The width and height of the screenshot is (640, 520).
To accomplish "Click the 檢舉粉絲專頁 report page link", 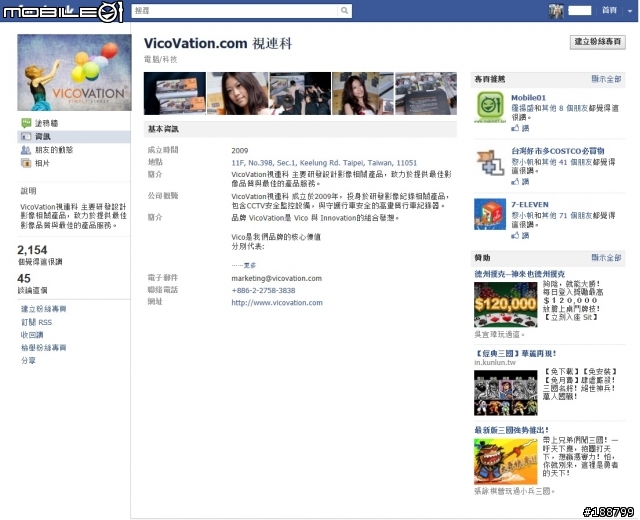I will [x=43, y=348].
